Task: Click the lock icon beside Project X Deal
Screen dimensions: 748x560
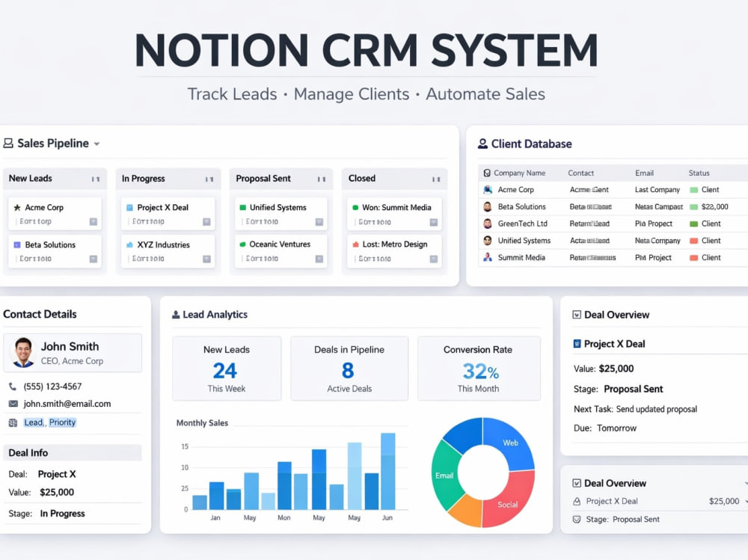Action: [577, 502]
